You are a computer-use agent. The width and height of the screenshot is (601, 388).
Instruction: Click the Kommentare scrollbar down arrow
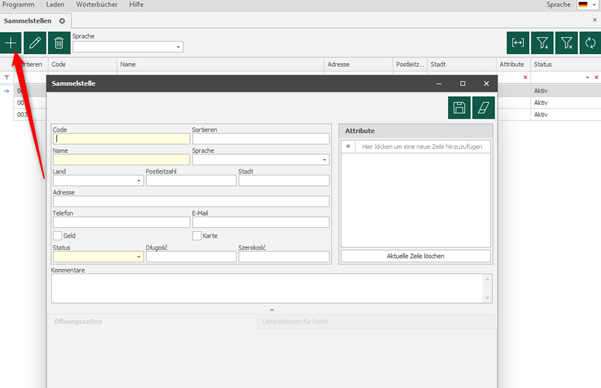pyautogui.click(x=487, y=298)
